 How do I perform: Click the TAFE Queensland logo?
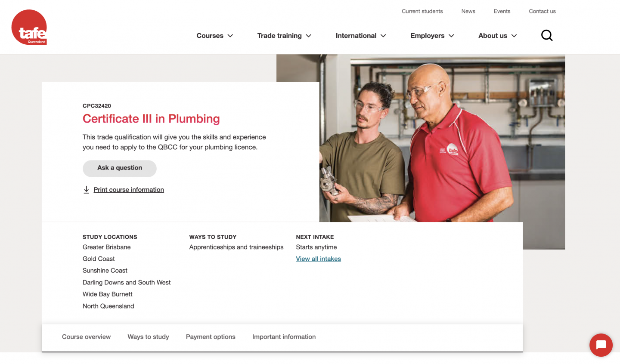(29, 27)
